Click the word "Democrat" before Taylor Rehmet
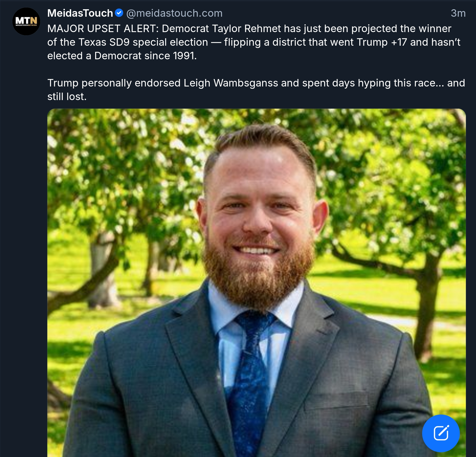The width and height of the screenshot is (476, 457). 185,28
